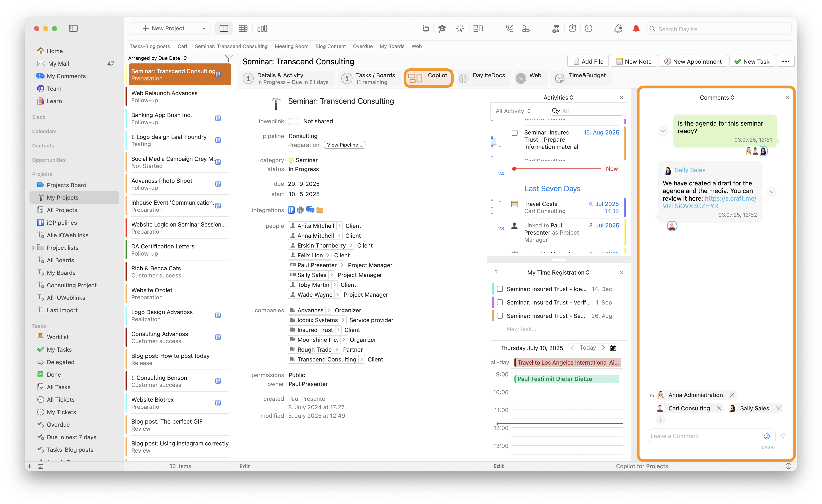Screen dimensions: 822x504
Task: Remove Sally Sales from comment recipients
Action: pyautogui.click(x=778, y=408)
